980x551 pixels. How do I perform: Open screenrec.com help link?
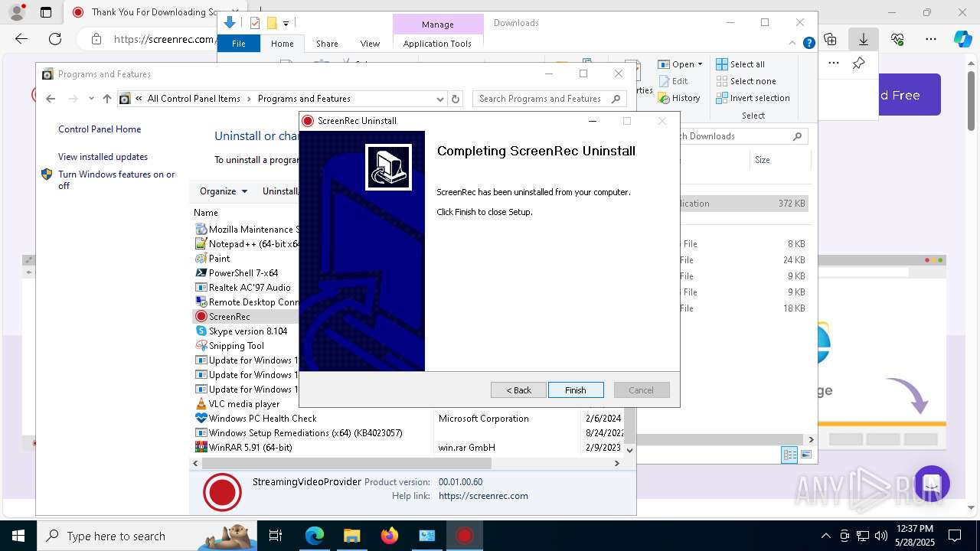(x=483, y=496)
